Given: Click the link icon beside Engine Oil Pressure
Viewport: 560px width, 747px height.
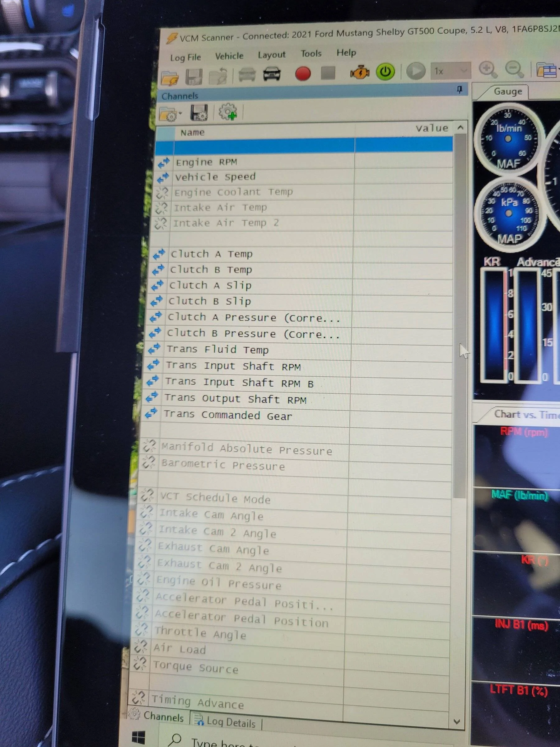Looking at the screenshot, I should tap(143, 579).
